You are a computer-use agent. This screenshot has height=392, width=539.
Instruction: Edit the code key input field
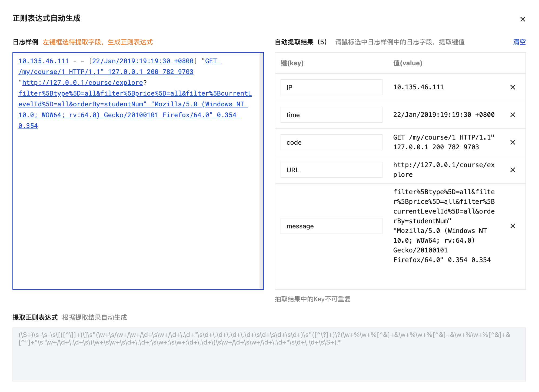coord(331,142)
